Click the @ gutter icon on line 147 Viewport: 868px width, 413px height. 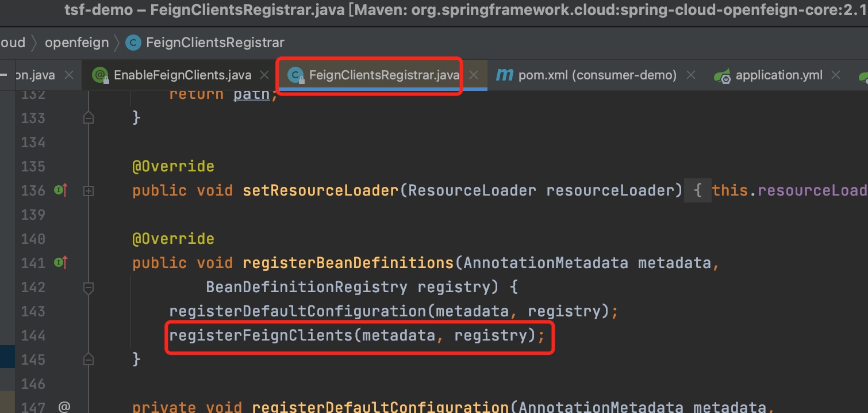64,407
